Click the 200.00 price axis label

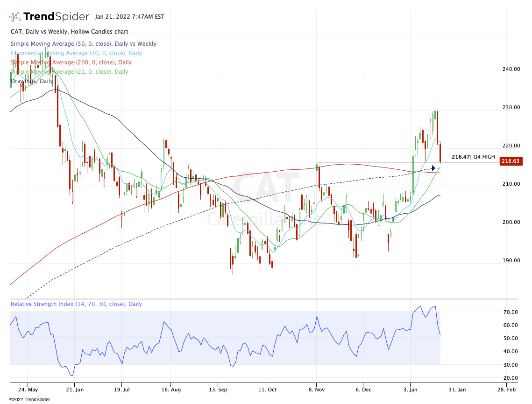(511, 223)
